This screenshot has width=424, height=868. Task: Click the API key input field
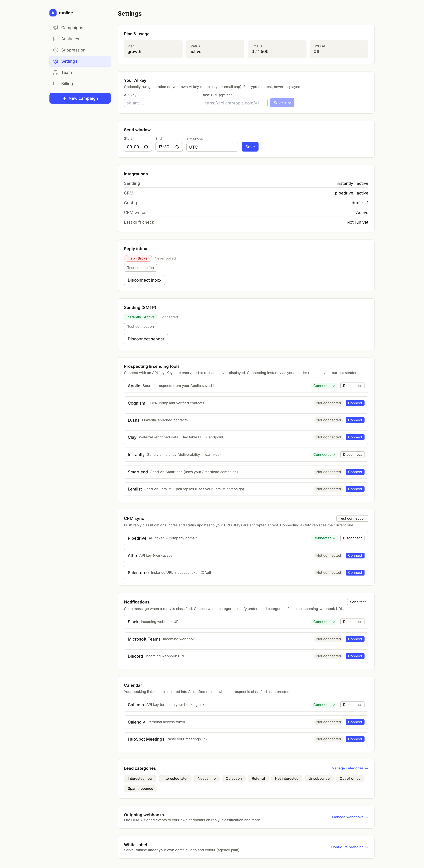click(162, 103)
